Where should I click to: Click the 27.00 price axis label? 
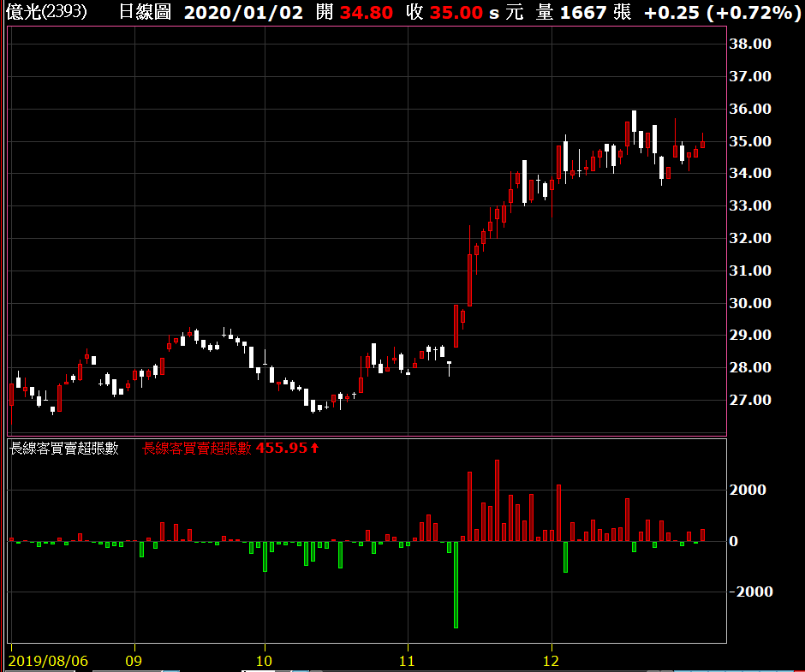click(x=750, y=400)
